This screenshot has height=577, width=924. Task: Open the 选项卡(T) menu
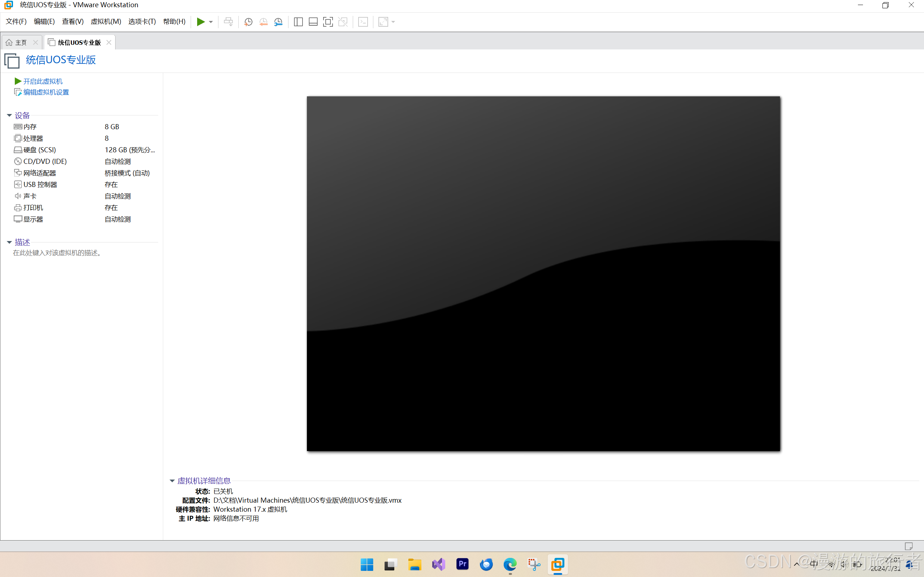[142, 21]
